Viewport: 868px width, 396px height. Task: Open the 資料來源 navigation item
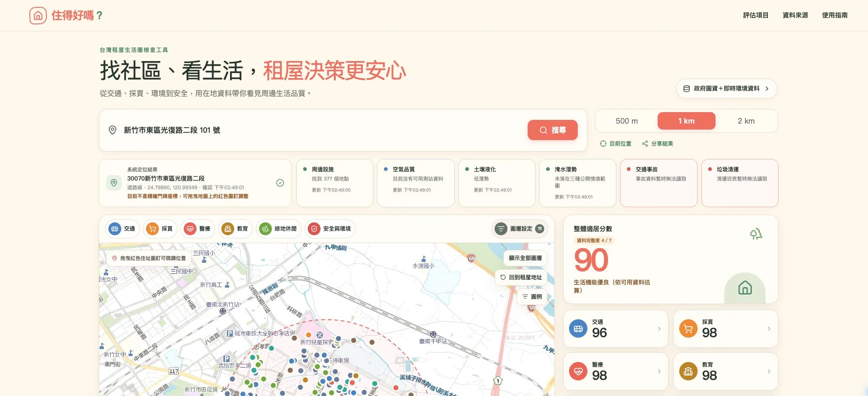[x=795, y=15]
